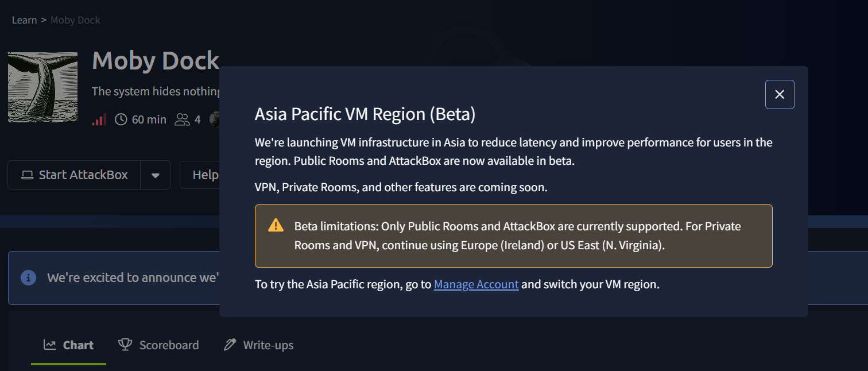Click the Moby Dock breadcrumb item
The width and height of the screenshot is (868, 371).
tap(75, 20)
